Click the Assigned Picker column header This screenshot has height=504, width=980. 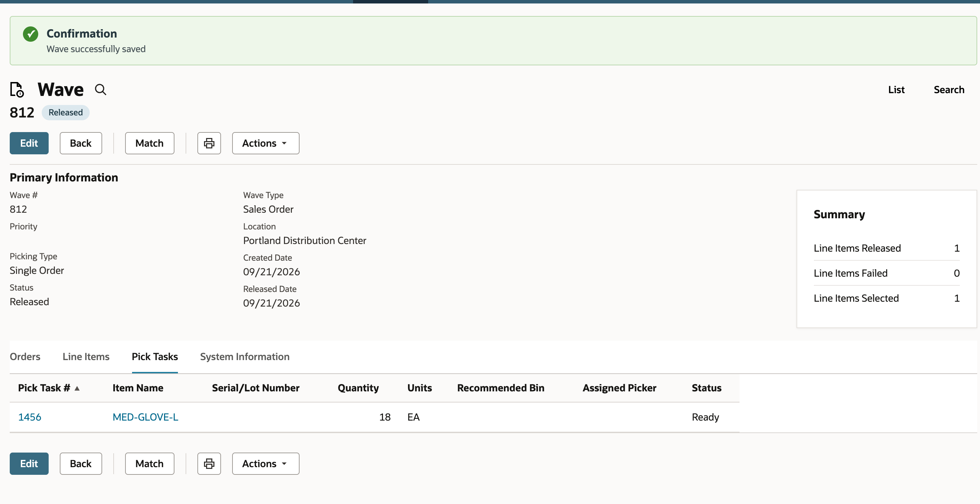[x=619, y=388]
